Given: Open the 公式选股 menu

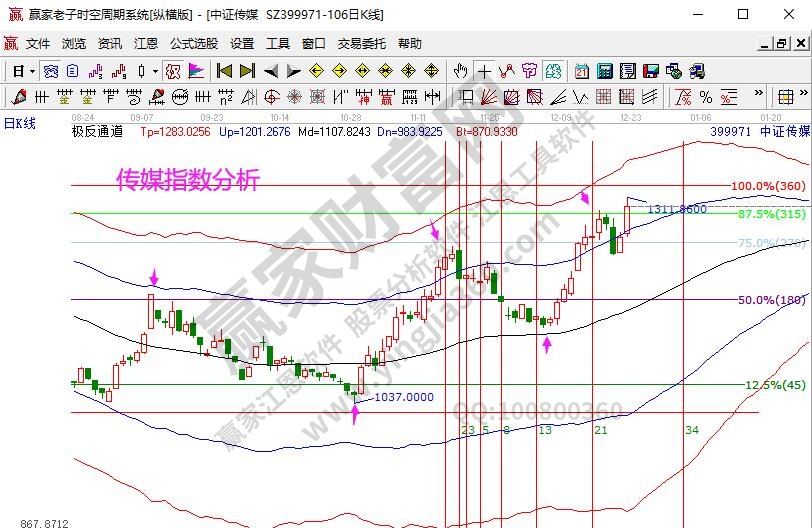Looking at the screenshot, I should [194, 44].
